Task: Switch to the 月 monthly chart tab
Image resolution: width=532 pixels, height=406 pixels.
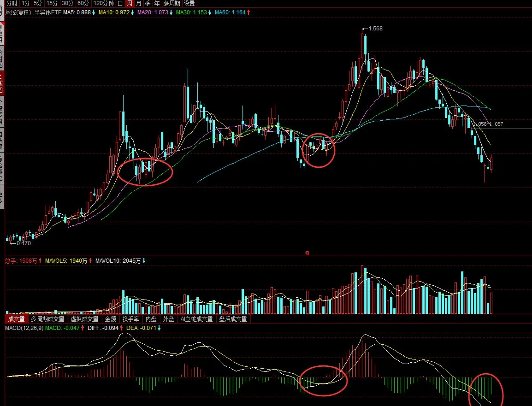Action: (x=138, y=3)
